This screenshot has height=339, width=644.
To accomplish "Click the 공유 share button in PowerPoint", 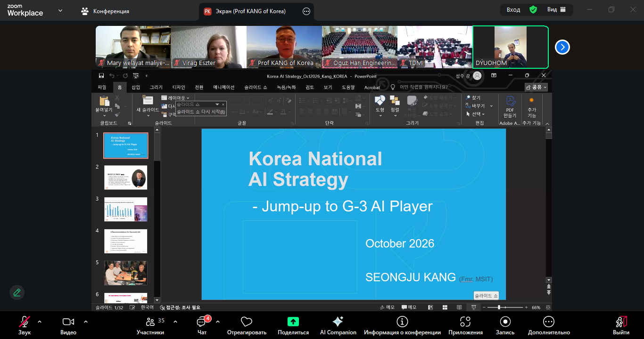I will (536, 87).
